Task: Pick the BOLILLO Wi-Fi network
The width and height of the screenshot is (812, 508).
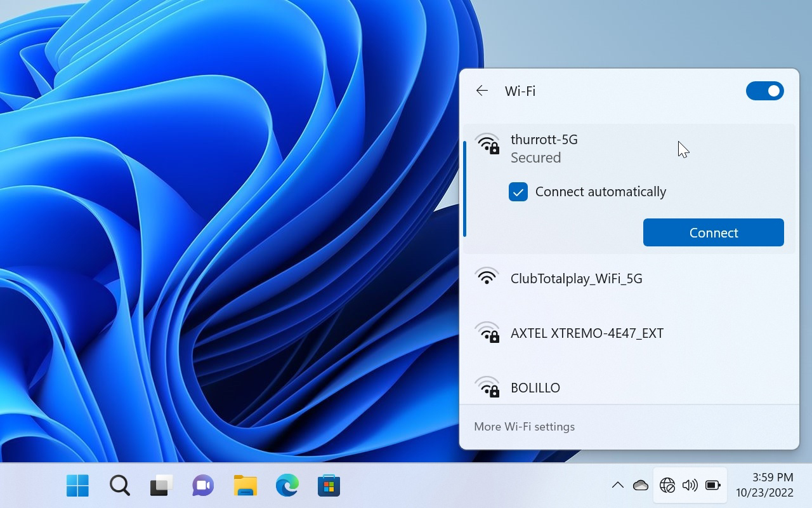Action: (x=535, y=387)
